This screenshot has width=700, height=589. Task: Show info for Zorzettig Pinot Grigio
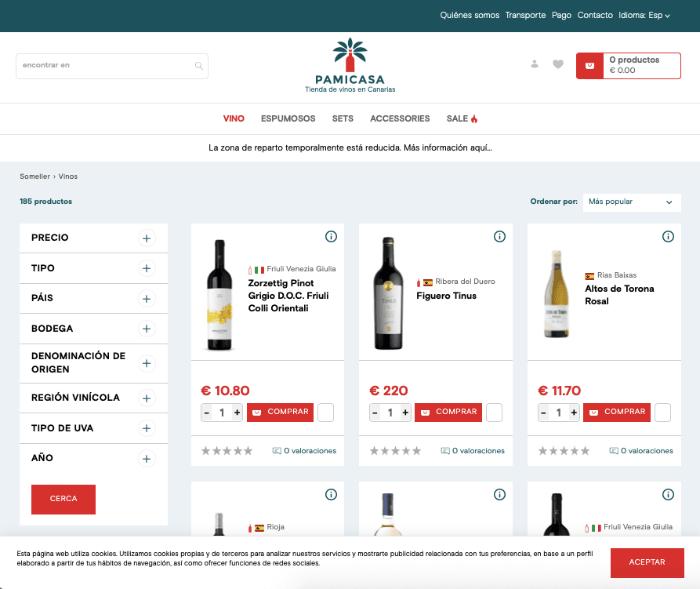click(x=331, y=237)
